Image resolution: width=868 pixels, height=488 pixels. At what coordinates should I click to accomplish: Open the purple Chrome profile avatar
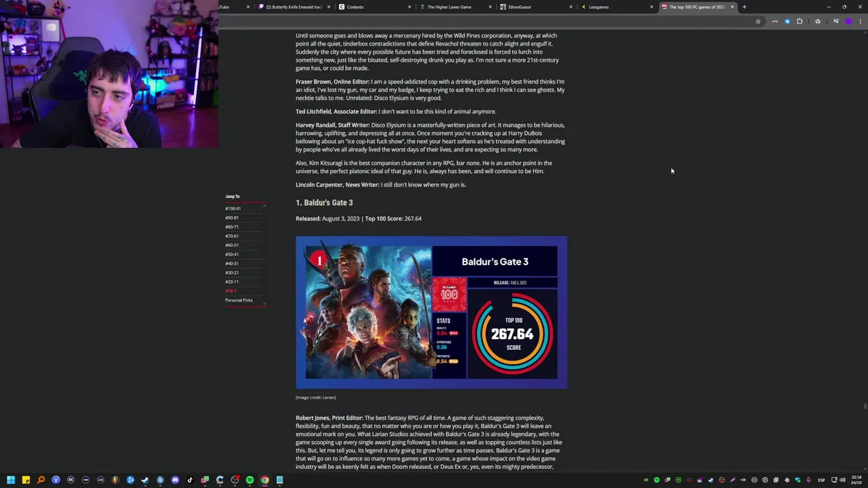(x=848, y=22)
